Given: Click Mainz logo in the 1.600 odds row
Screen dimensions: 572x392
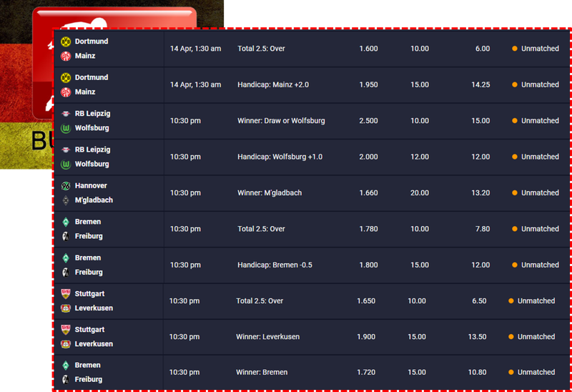Looking at the screenshot, I should click(x=66, y=56).
